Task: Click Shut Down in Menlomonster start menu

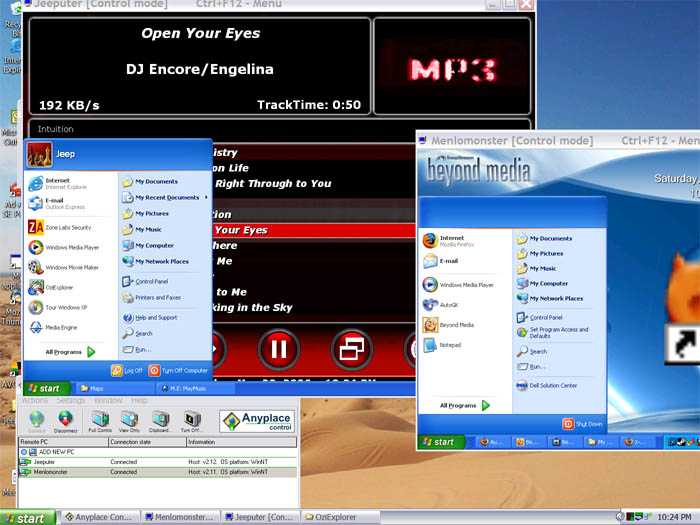Action: (583, 424)
